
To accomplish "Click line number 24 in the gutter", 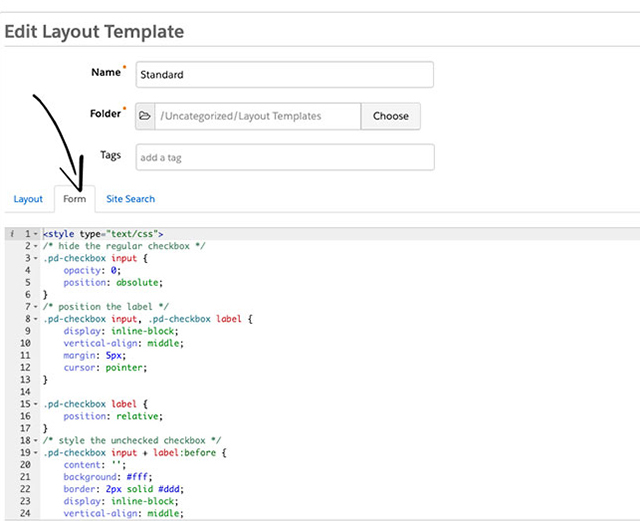I will (25, 513).
